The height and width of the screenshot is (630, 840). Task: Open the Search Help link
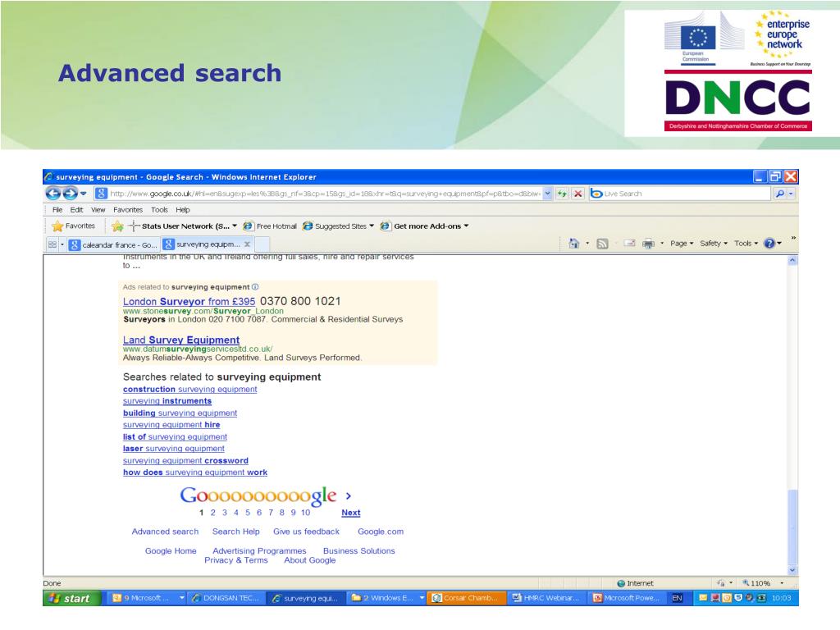tap(235, 532)
